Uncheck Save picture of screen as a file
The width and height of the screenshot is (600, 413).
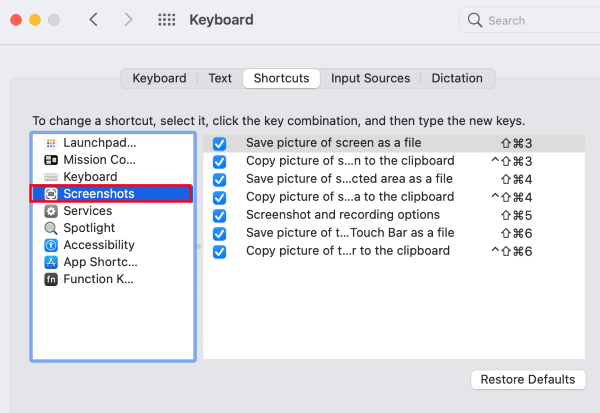pyautogui.click(x=220, y=144)
